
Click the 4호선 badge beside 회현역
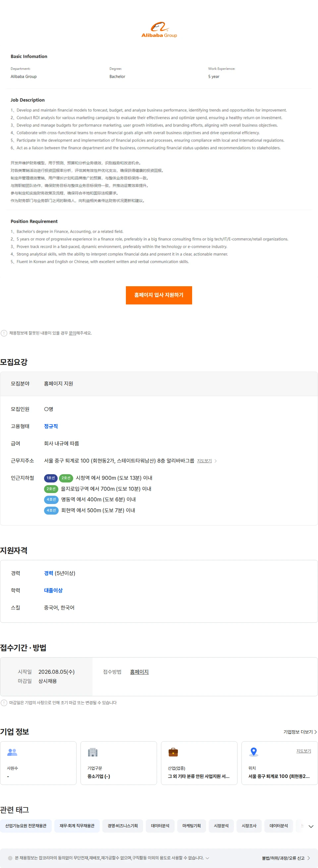point(51,510)
